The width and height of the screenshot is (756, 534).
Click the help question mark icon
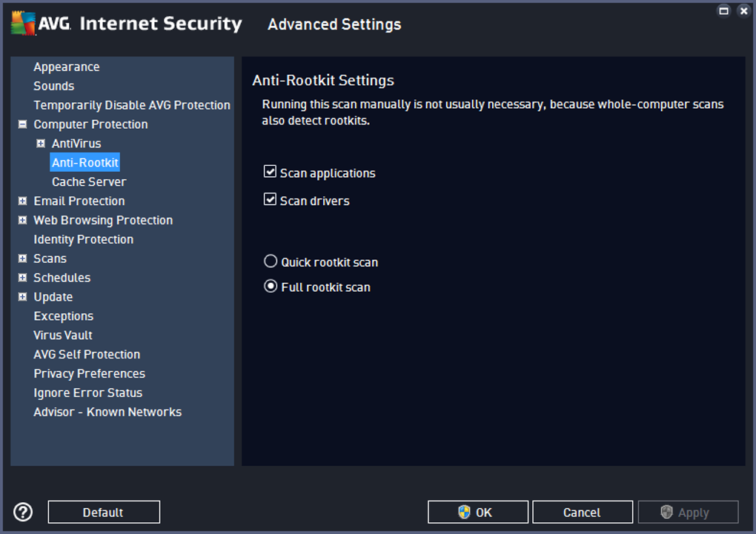point(23,512)
